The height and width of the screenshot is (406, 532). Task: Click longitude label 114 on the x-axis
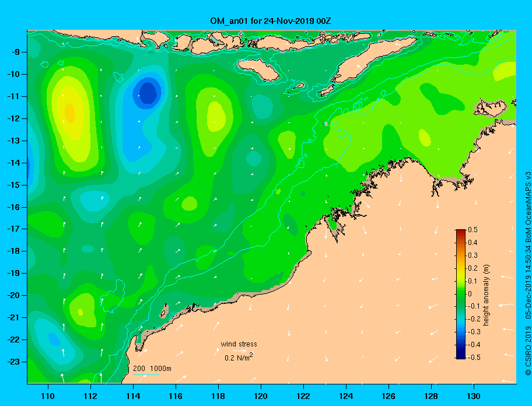133,396
